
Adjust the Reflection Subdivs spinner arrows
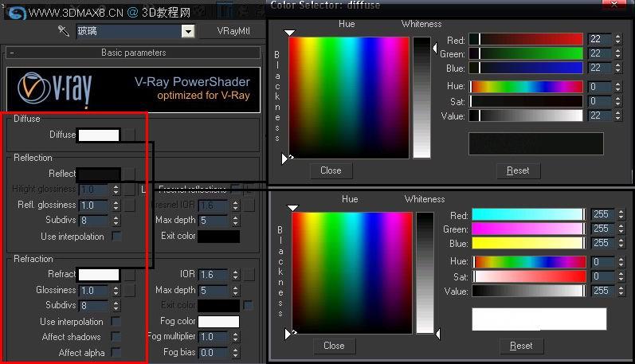[x=116, y=221]
